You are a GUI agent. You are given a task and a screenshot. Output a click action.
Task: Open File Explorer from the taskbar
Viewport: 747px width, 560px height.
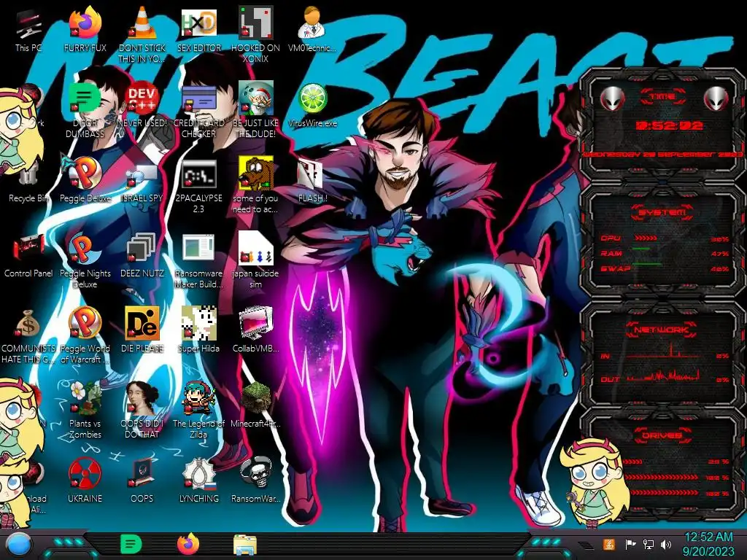point(245,545)
